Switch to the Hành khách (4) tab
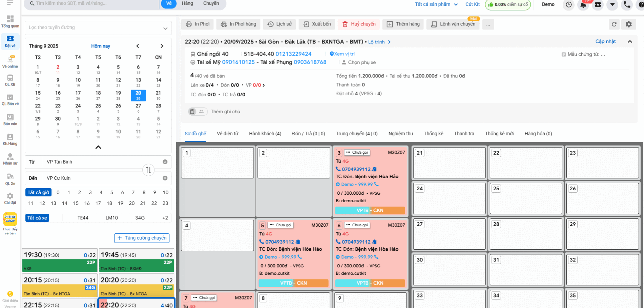 pos(265,134)
